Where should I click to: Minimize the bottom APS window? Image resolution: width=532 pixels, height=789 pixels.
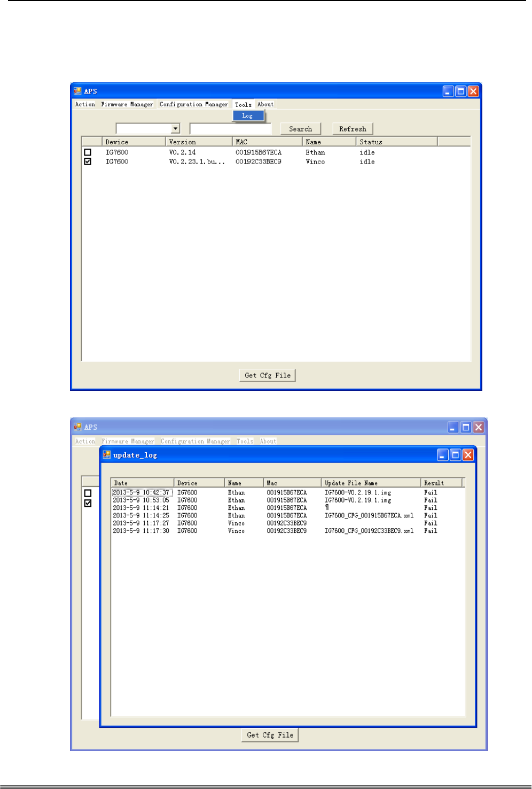click(453, 427)
